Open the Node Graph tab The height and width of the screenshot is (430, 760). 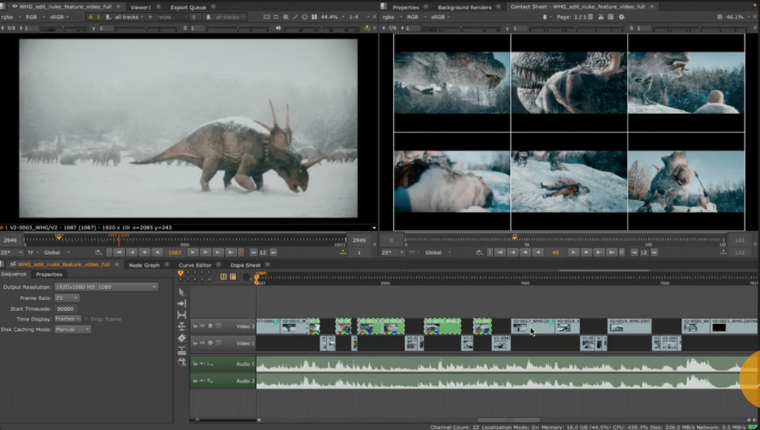click(144, 265)
